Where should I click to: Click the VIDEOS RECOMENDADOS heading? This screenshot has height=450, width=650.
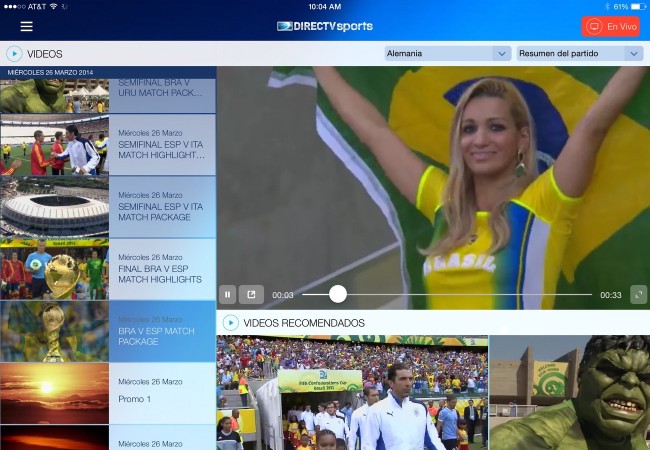(x=304, y=323)
